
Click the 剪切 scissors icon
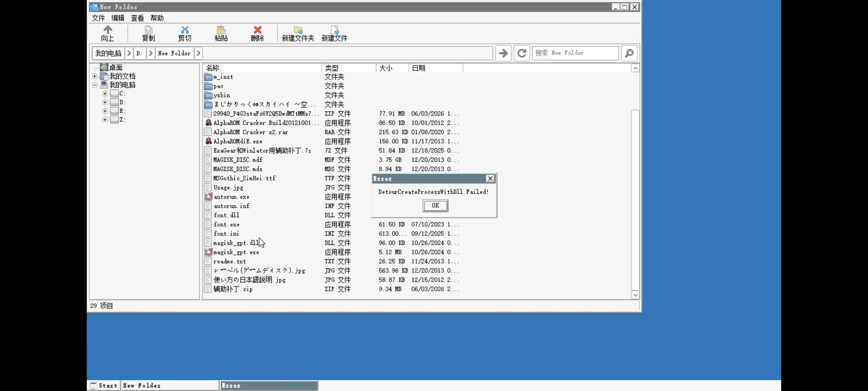tap(185, 30)
